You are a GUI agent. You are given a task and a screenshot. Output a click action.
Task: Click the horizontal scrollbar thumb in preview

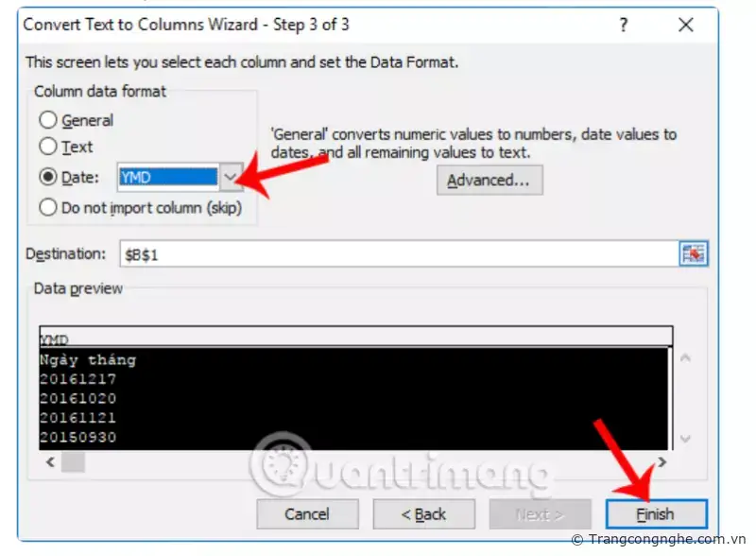(x=74, y=462)
